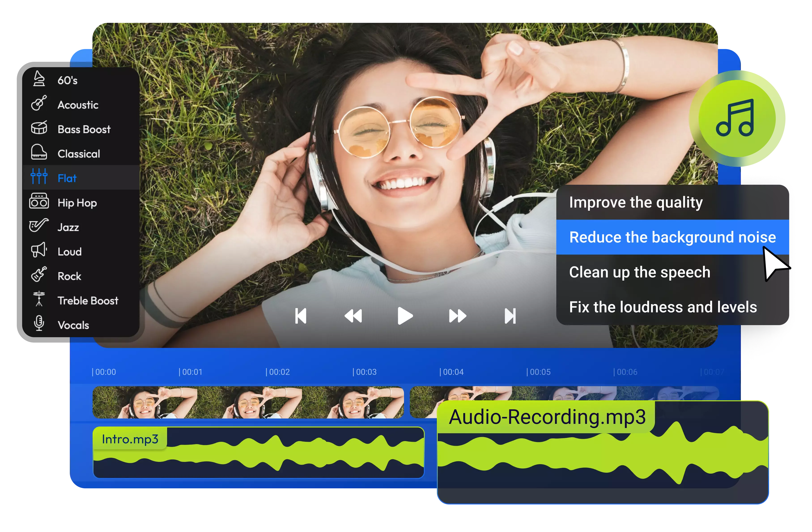Select "Clean up the speech" option
Viewport: 812px width, 532px height.
click(x=640, y=272)
